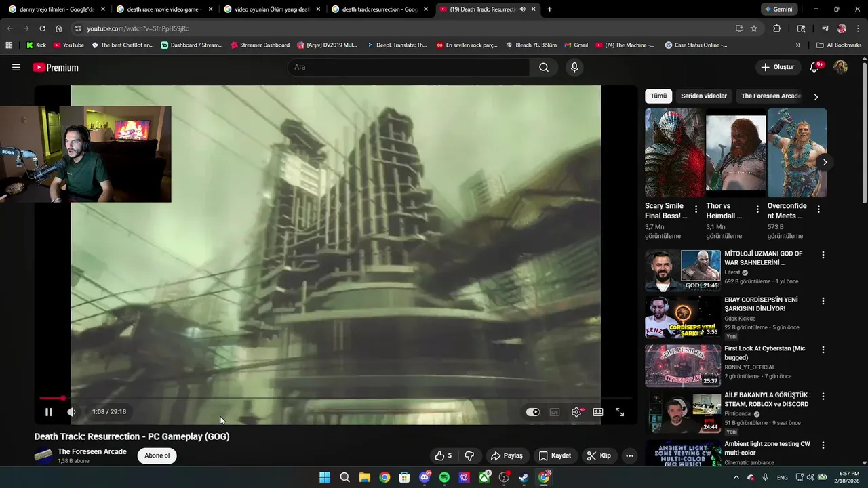Open ERAY CORDISEPS'İN YENİ ŞARKISINI video title
Image resolution: width=868 pixels, height=488 pixels.
[x=761, y=304]
